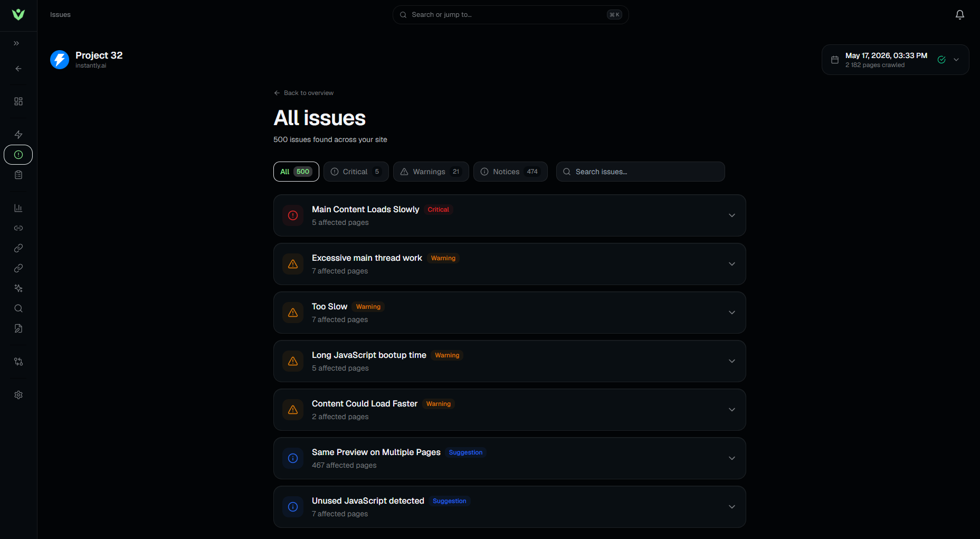The height and width of the screenshot is (539, 980).
Task: Filter by Warnings tab
Action: tap(431, 172)
